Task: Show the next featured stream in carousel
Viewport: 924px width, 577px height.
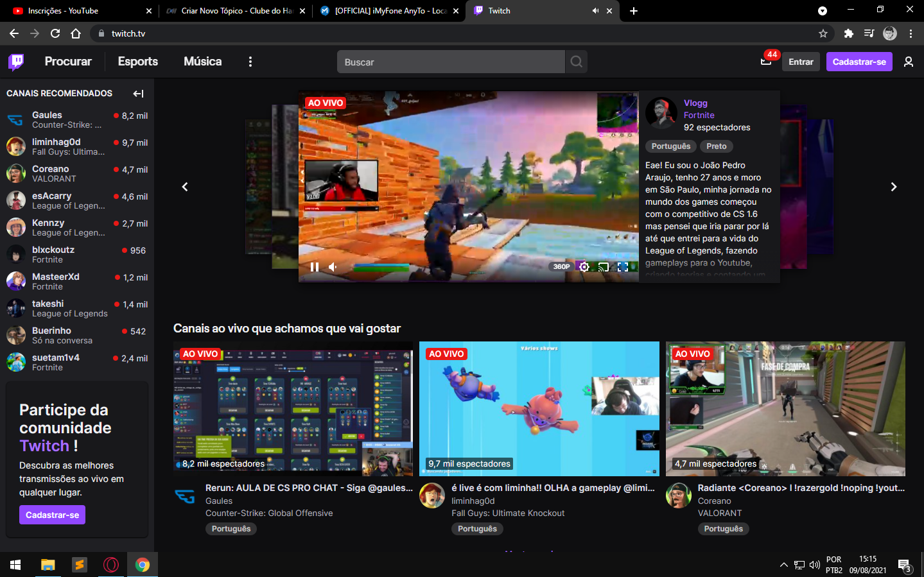Action: click(893, 187)
